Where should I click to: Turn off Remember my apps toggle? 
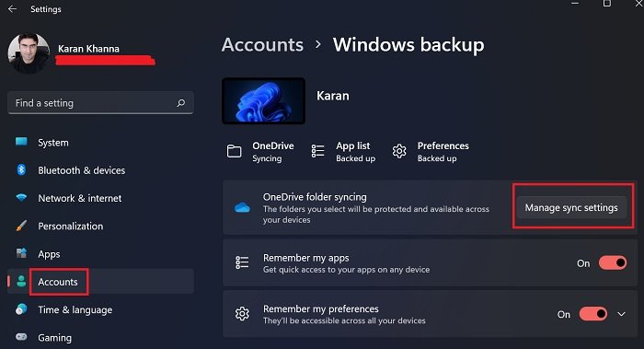tap(613, 262)
